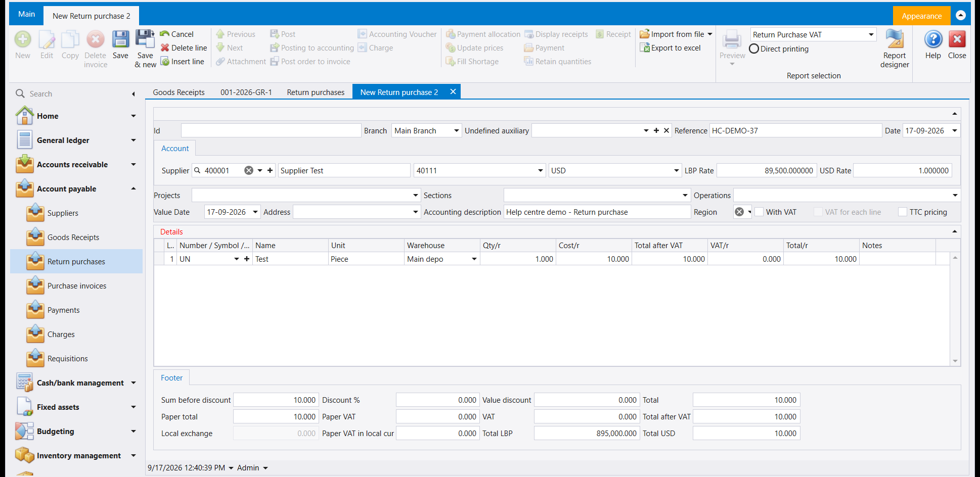
Task: Open the Value Date dropdown
Action: (x=255, y=212)
